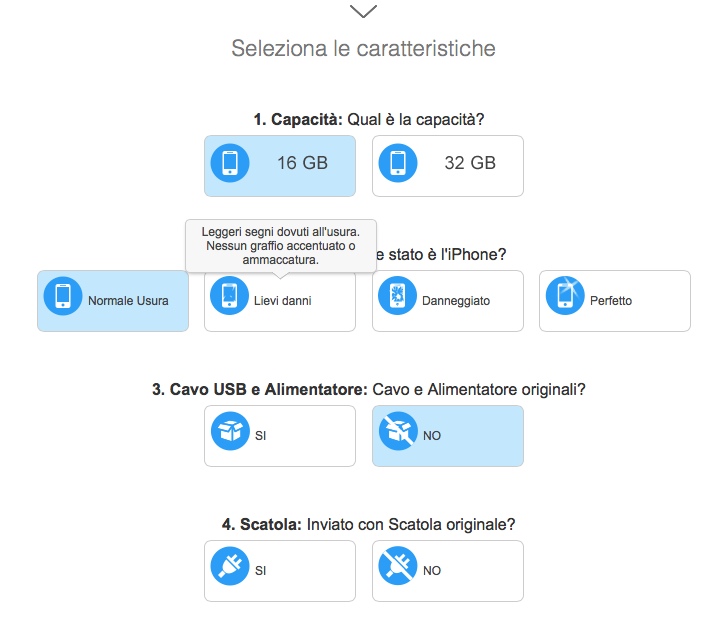Viewport: 714px width, 617px height.
Task: Click the crossed-out plug icon for Scatola NO
Action: (398, 568)
